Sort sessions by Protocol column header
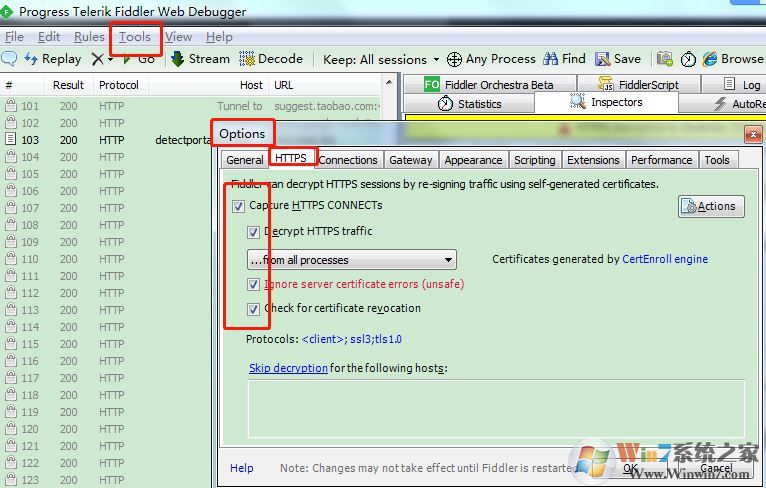Image resolution: width=766 pixels, height=488 pixels. tap(119, 85)
